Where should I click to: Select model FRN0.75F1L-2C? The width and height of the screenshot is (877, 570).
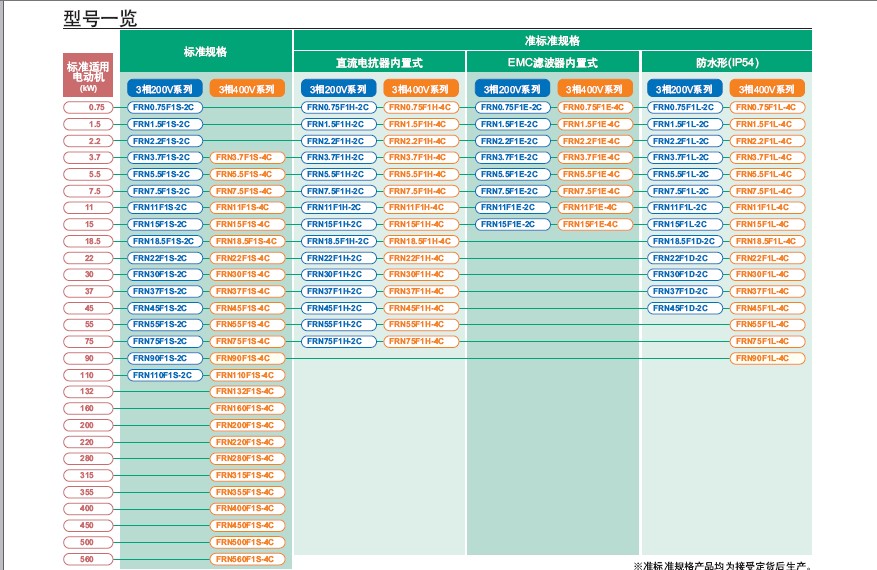click(685, 107)
